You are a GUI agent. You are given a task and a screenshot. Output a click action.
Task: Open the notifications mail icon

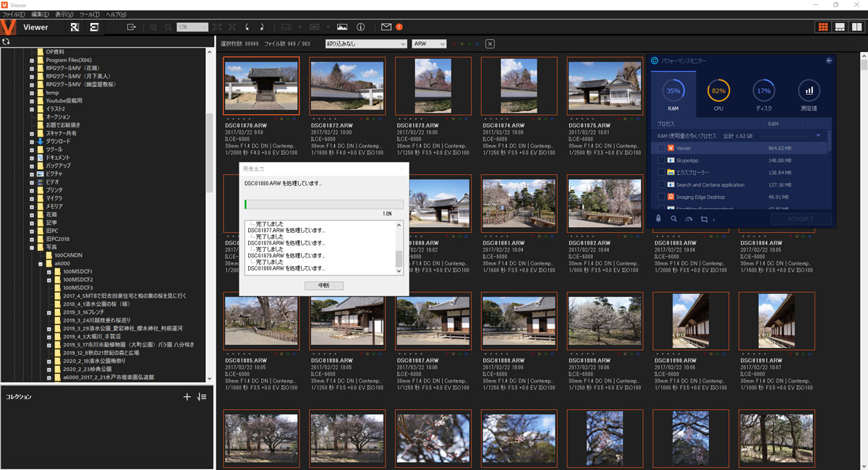click(386, 27)
